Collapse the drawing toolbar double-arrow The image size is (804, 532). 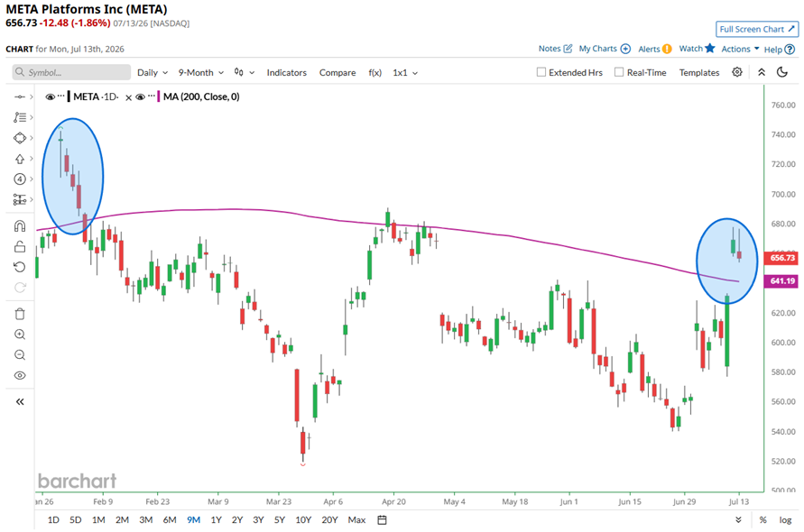pos(20,402)
